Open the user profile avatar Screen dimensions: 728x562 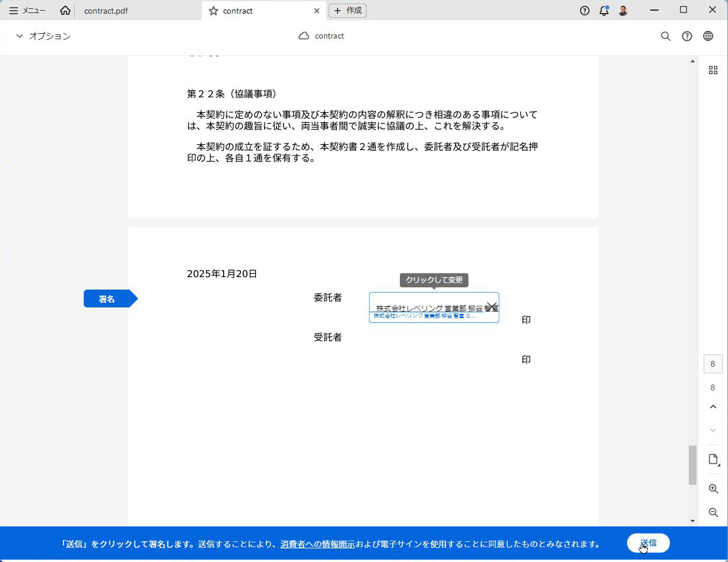point(623,11)
